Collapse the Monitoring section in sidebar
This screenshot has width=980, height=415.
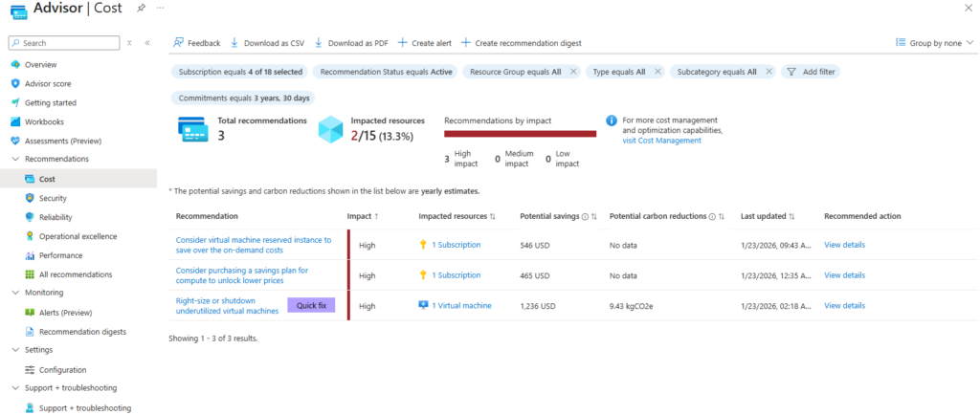tap(15, 293)
